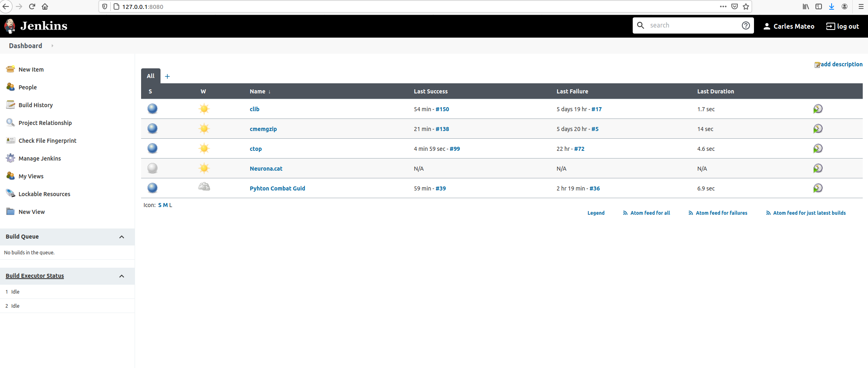Set icon size to S
The width and height of the screenshot is (868, 368).
tap(160, 205)
